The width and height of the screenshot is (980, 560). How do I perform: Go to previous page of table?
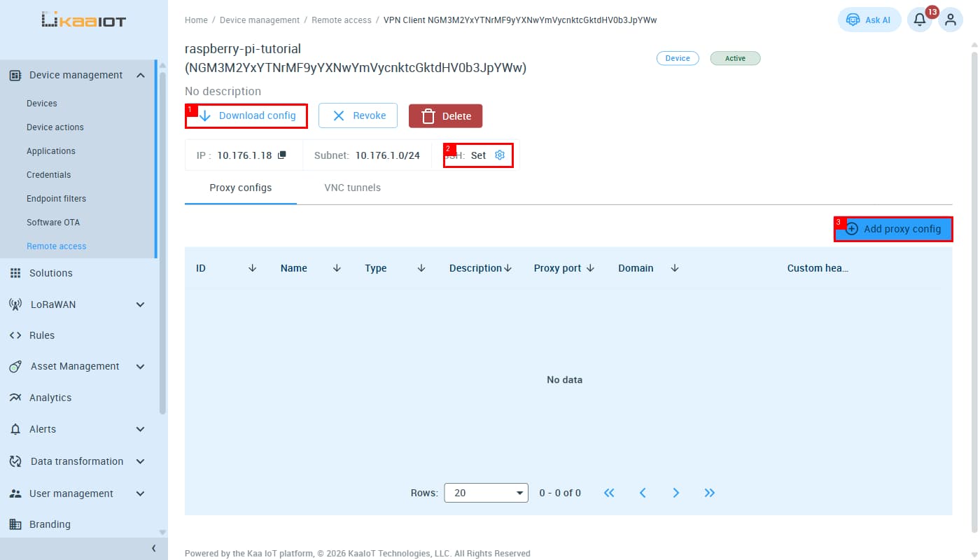(643, 493)
